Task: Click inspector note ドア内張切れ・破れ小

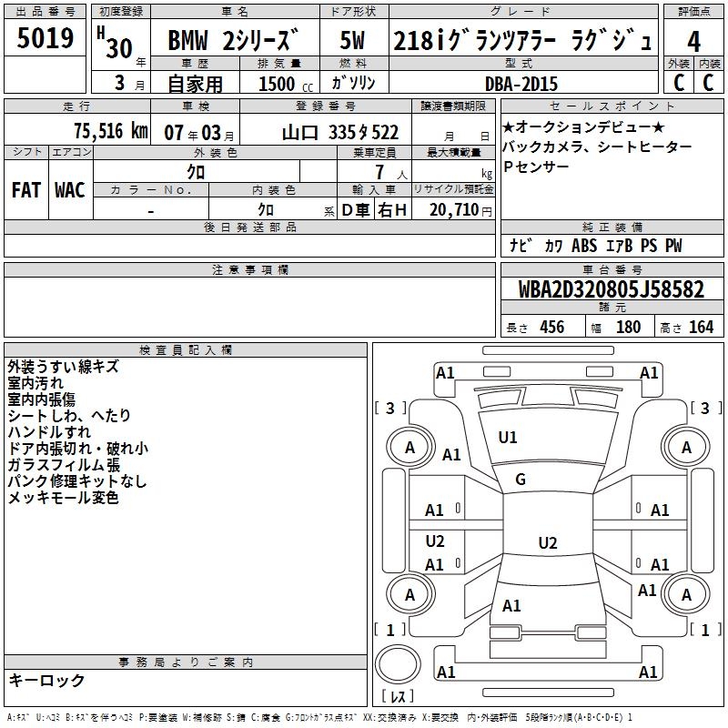Action: pos(78,448)
